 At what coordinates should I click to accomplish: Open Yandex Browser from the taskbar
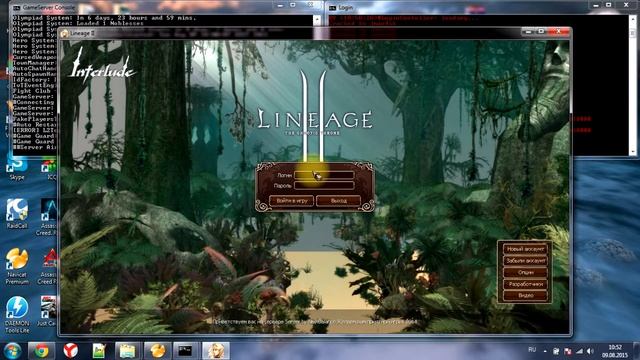70,351
